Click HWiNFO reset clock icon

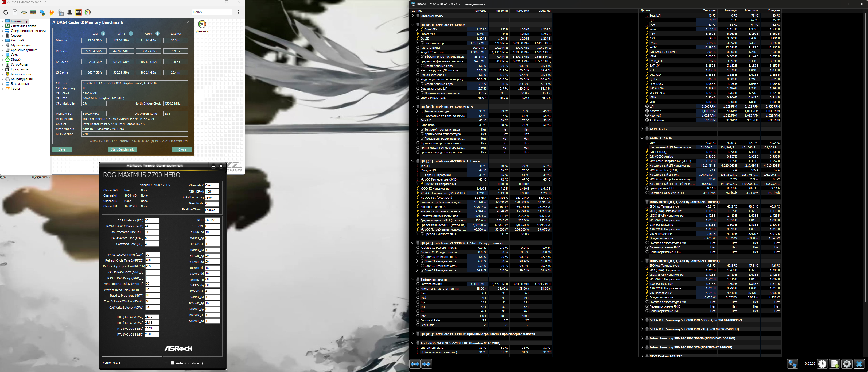(822, 364)
